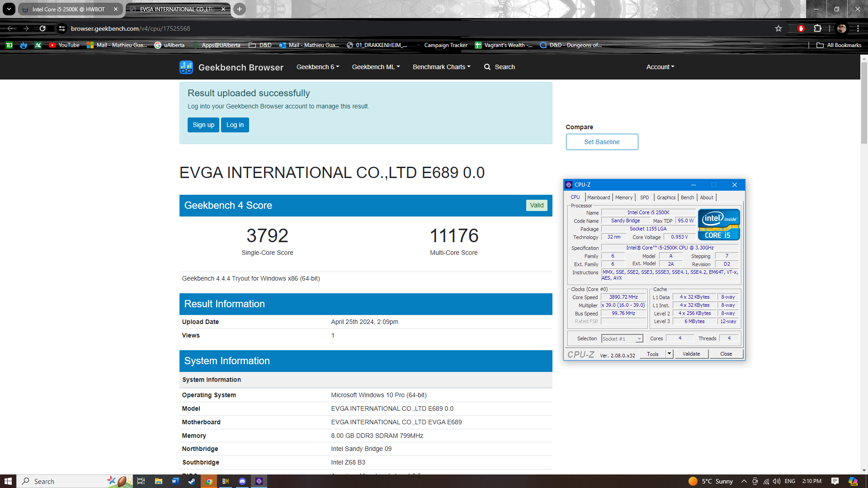Expand the Geekbench 6 menu

(x=318, y=67)
